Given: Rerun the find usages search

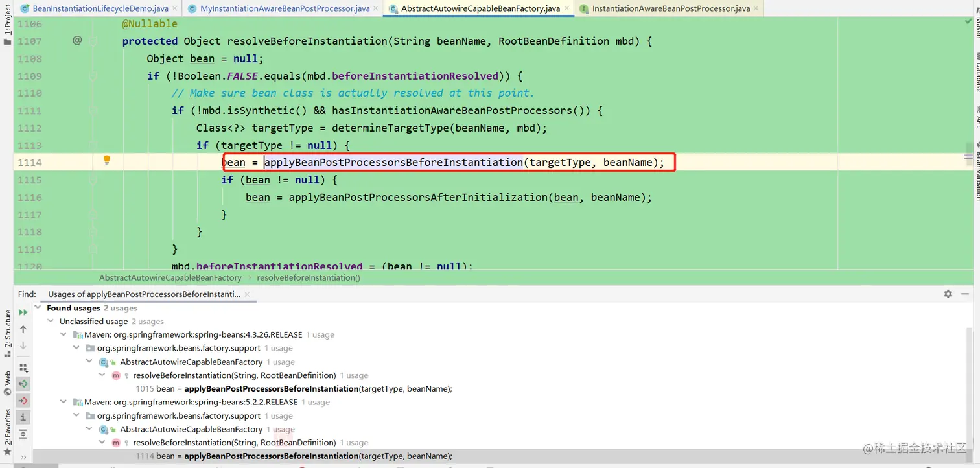Looking at the screenshot, I should (23, 312).
